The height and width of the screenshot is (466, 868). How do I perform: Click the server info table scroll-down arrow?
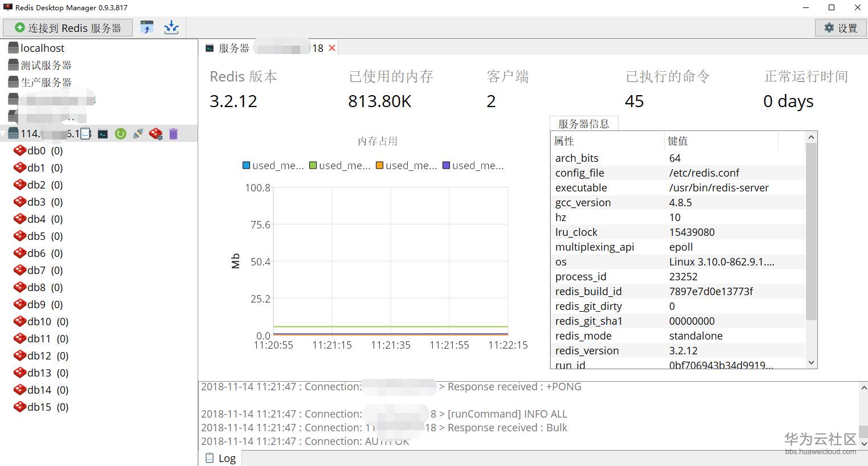(x=812, y=363)
